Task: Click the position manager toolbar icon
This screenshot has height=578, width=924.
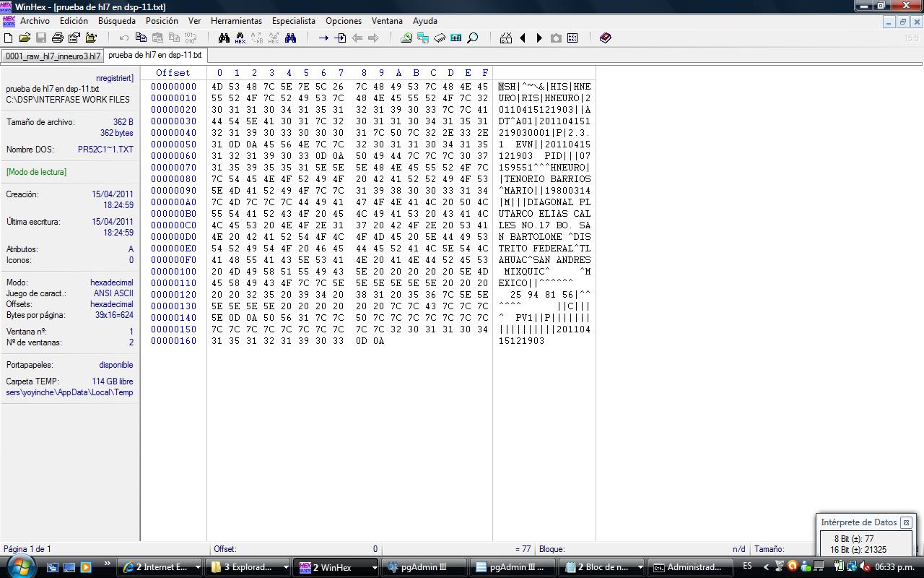Action: tap(506, 38)
